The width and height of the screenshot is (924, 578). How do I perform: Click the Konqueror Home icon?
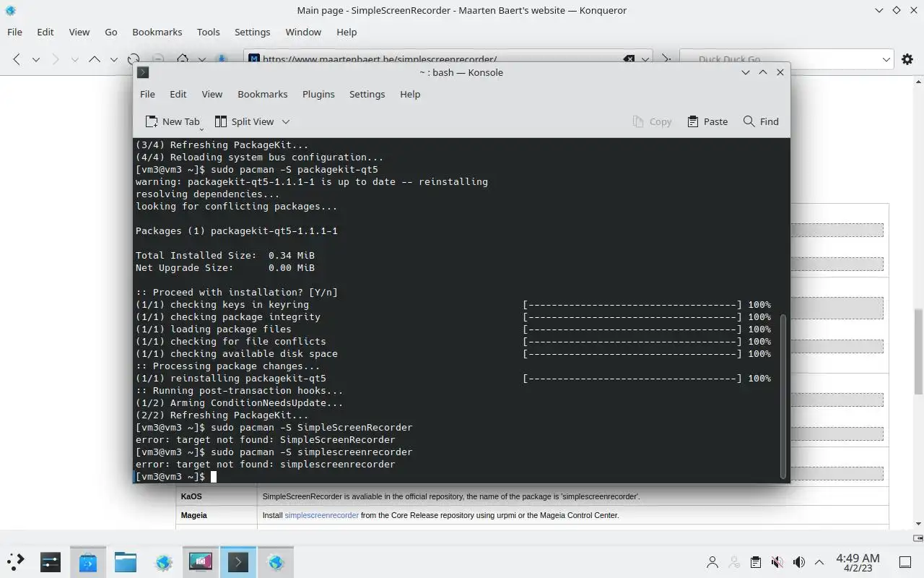pos(183,59)
